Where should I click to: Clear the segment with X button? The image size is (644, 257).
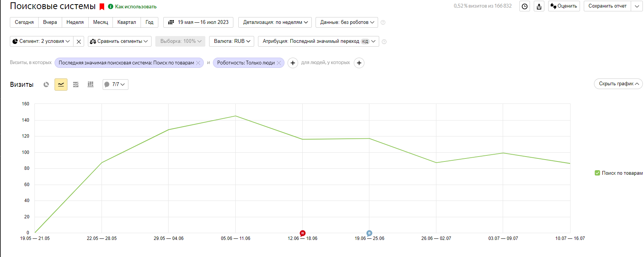78,41
